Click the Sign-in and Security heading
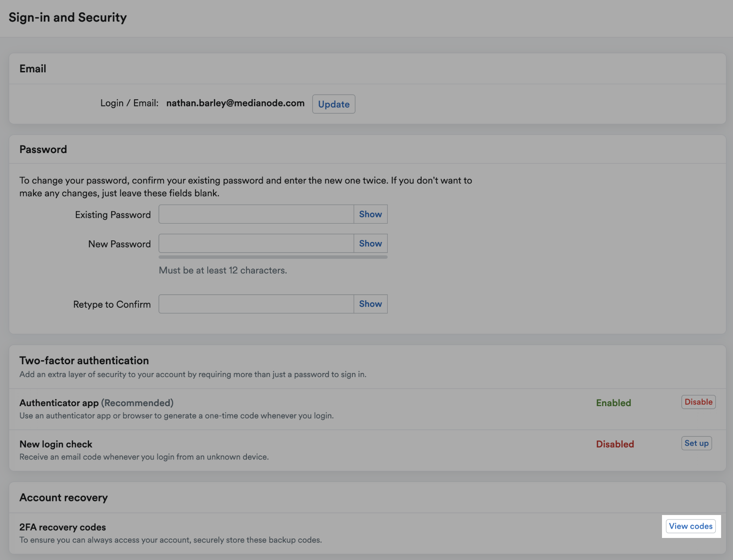733x560 pixels. 67,18
